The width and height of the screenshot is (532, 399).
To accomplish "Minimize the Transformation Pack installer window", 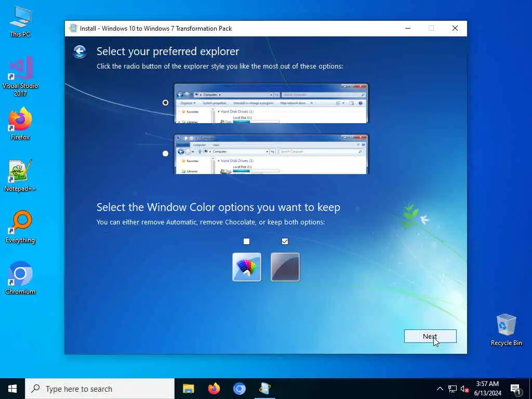I will (x=408, y=28).
